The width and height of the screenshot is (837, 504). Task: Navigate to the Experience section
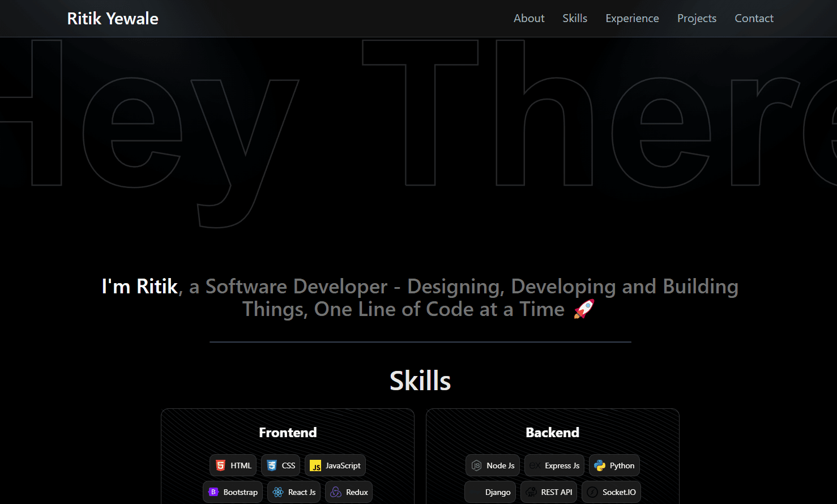(632, 18)
